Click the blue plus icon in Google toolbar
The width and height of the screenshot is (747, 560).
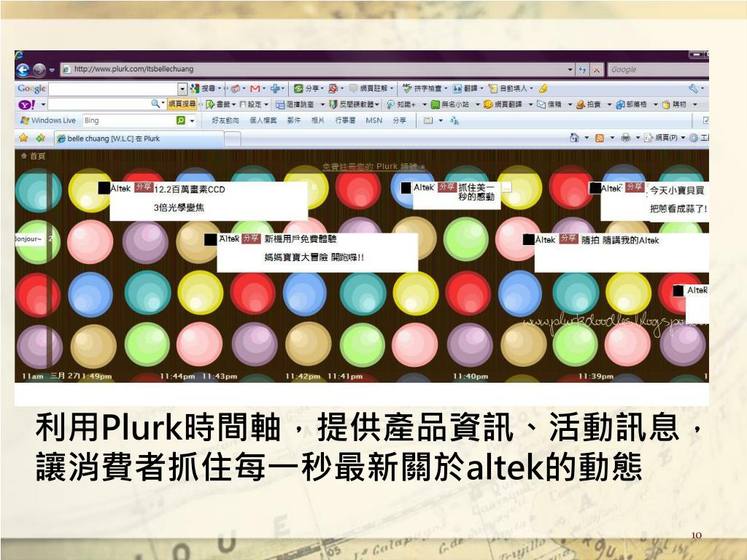(275, 88)
